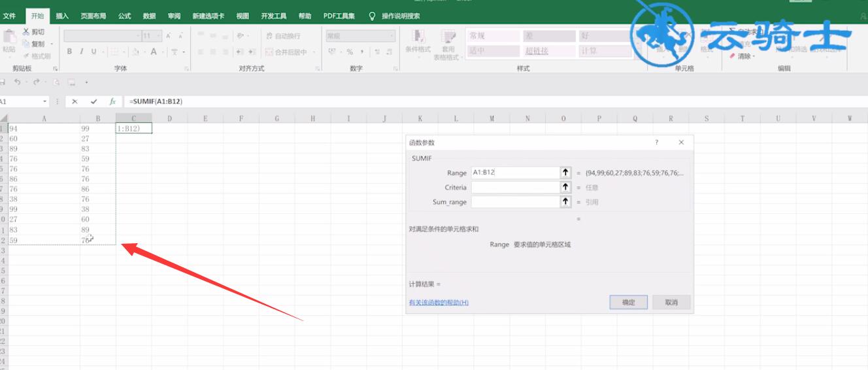Viewport: 868px width, 370px height.
Task: Close the function arguments dialog
Action: pyautogui.click(x=681, y=143)
